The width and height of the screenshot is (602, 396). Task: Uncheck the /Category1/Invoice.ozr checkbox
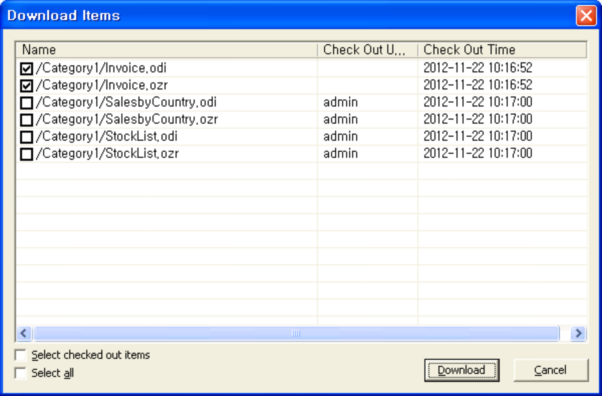tap(26, 86)
